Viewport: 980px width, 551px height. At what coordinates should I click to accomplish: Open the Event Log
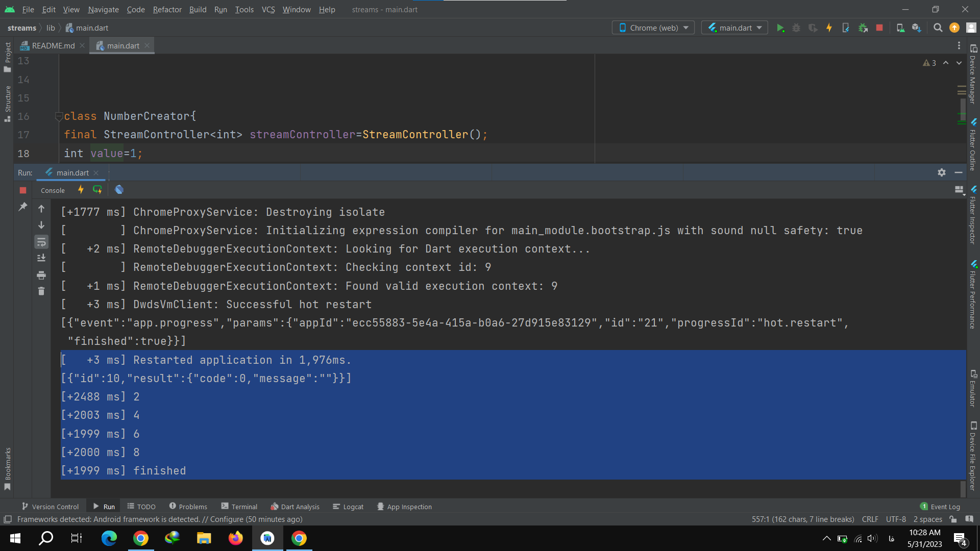point(940,507)
